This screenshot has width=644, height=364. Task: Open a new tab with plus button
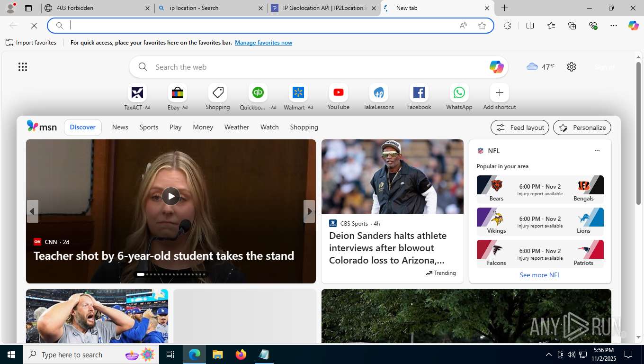coord(505,8)
